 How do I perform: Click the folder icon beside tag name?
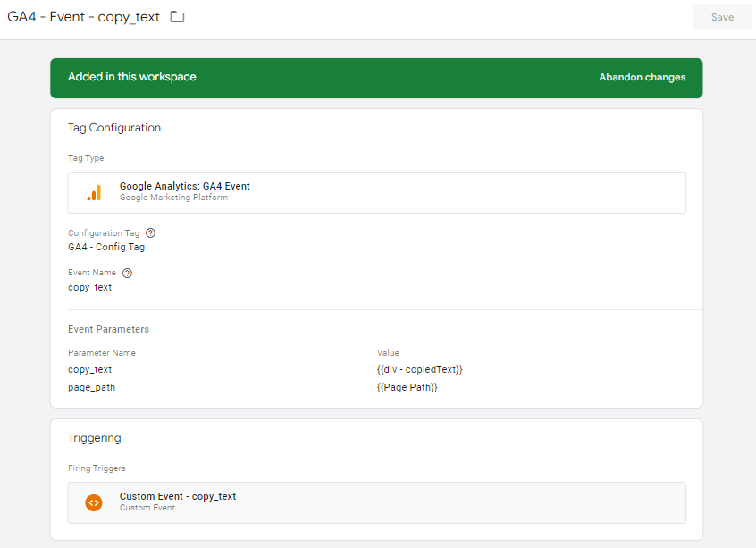177,17
